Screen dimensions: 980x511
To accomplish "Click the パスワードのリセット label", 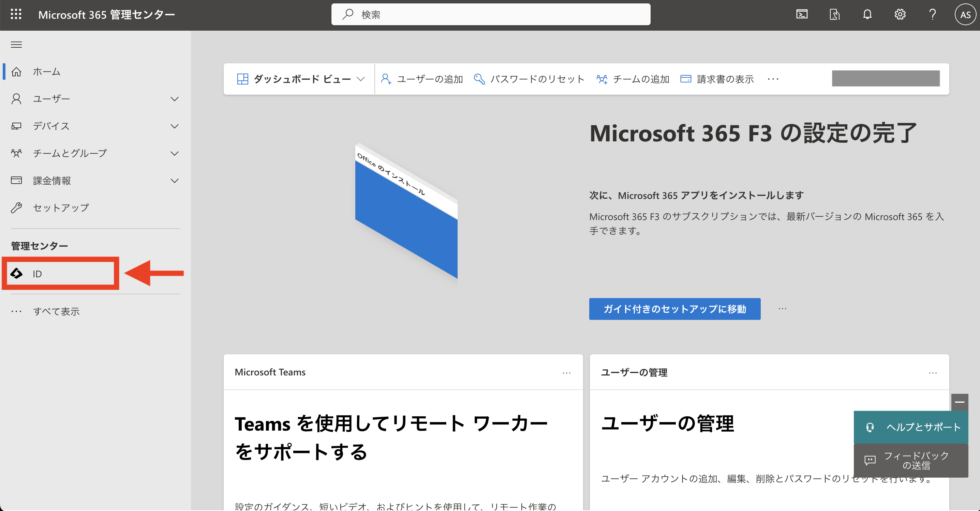I will coord(537,79).
